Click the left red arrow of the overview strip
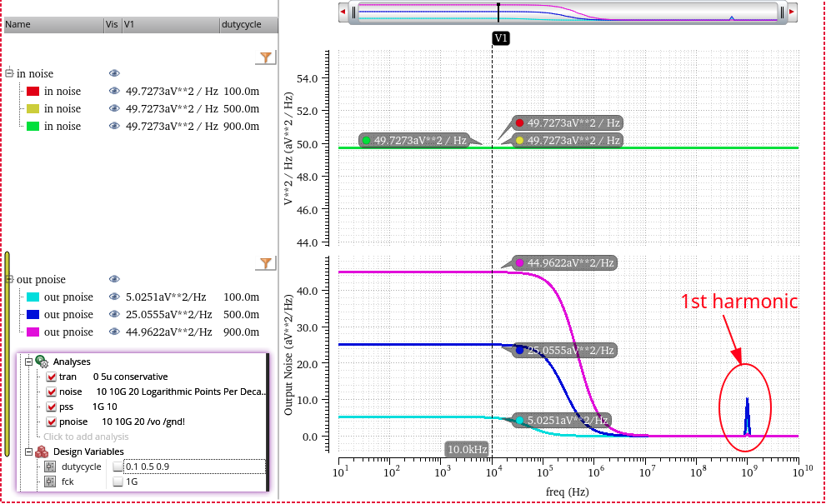 [x=343, y=12]
